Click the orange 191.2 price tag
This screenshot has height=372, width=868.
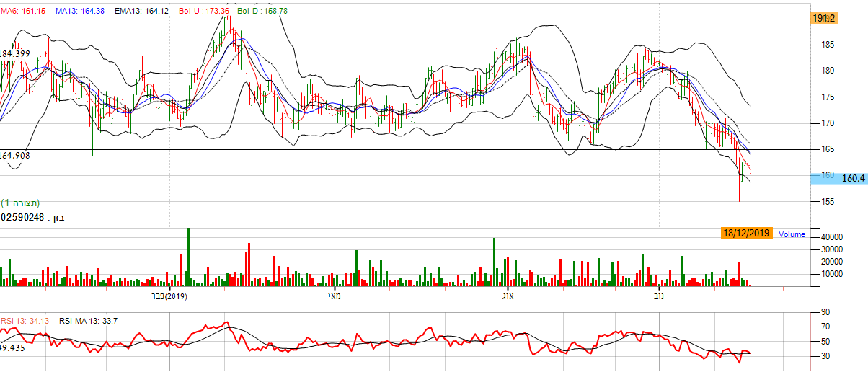point(823,18)
